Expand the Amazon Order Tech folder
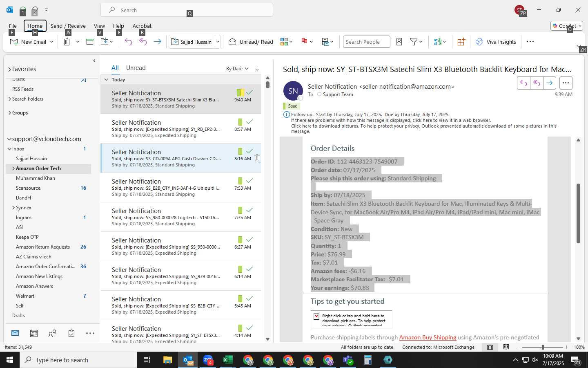588x368 pixels. [13, 168]
